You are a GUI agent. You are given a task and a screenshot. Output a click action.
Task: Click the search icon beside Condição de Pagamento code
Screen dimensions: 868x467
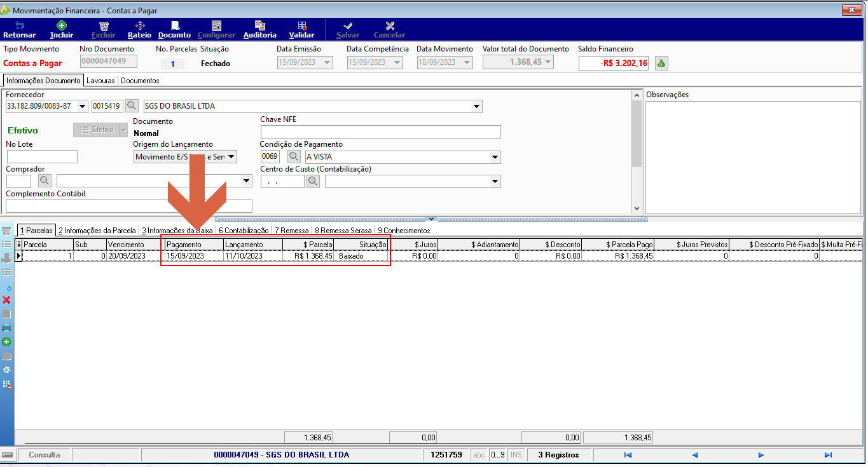coord(294,157)
